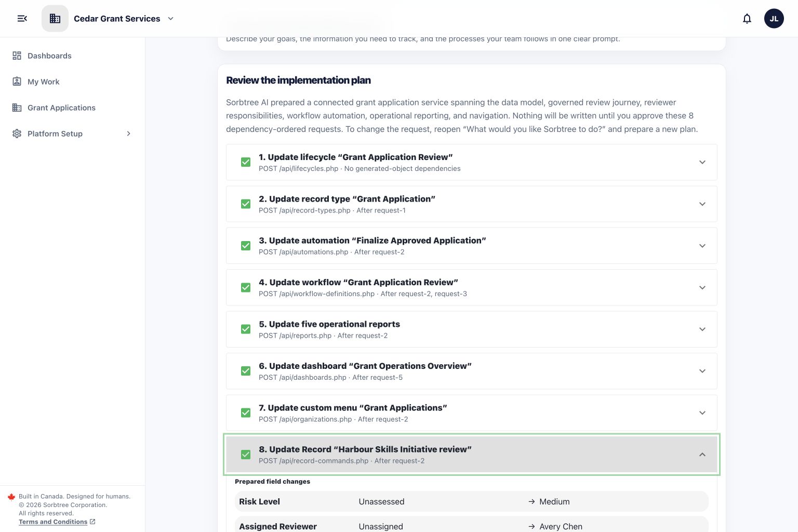Uncheck request 4 Update workflow
Screen dimensions: 798x532
[246, 288]
